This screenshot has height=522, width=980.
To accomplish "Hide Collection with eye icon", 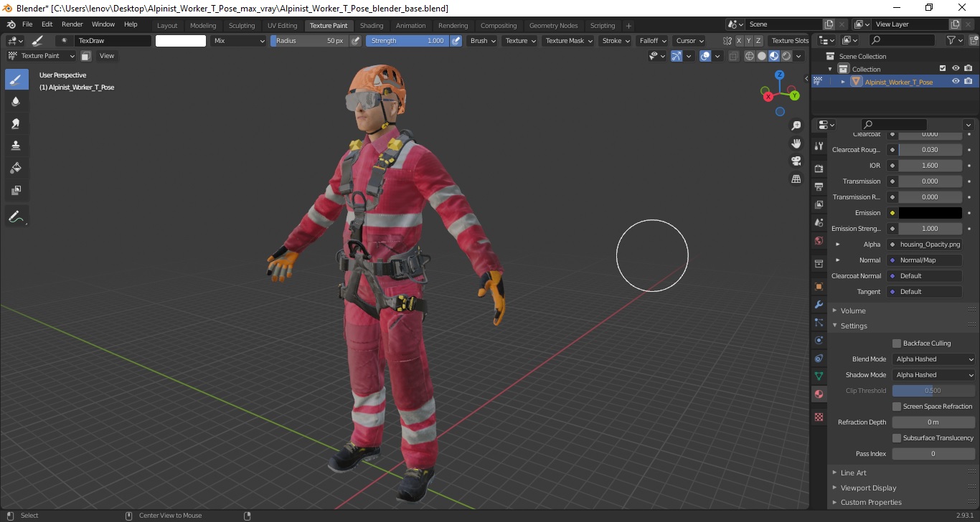I will [956, 69].
